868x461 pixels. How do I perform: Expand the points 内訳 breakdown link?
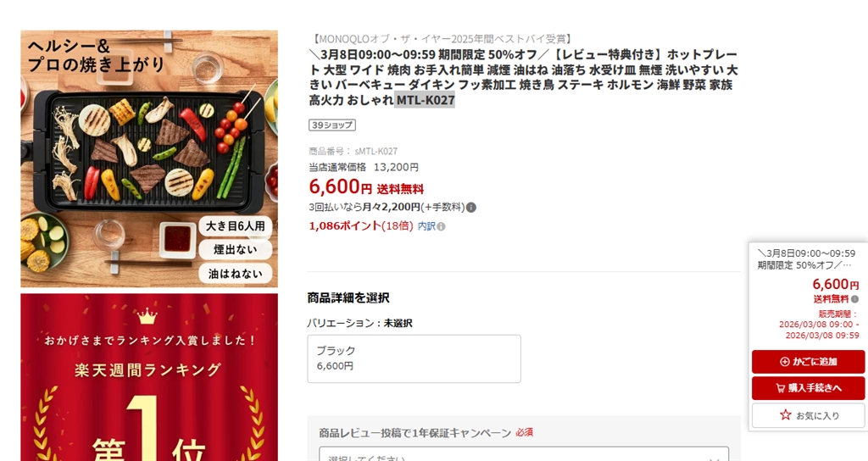[426, 226]
